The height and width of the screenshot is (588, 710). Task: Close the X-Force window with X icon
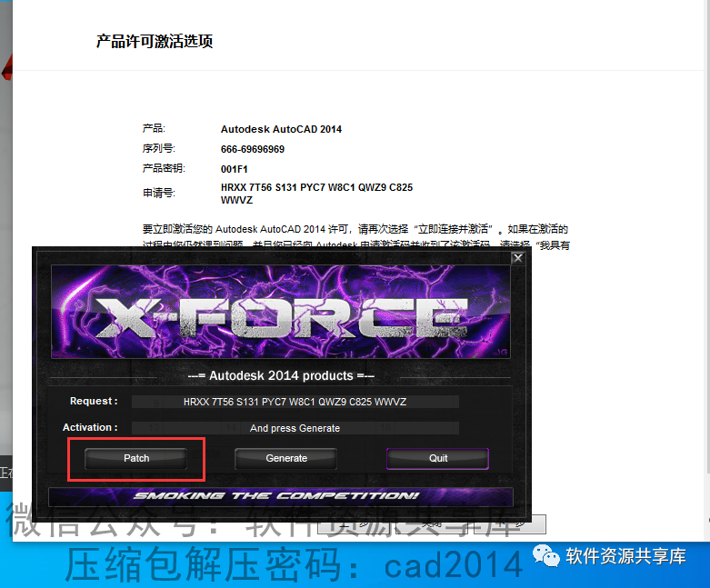[x=517, y=258]
